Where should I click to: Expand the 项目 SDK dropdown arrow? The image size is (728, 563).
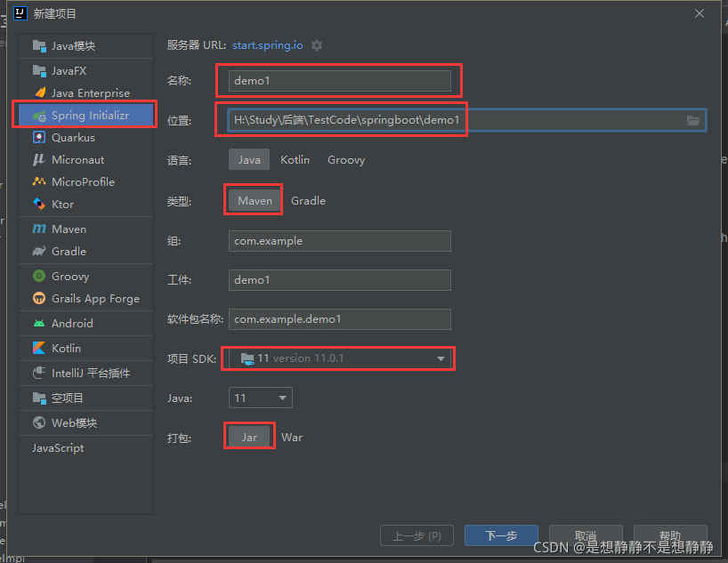441,358
